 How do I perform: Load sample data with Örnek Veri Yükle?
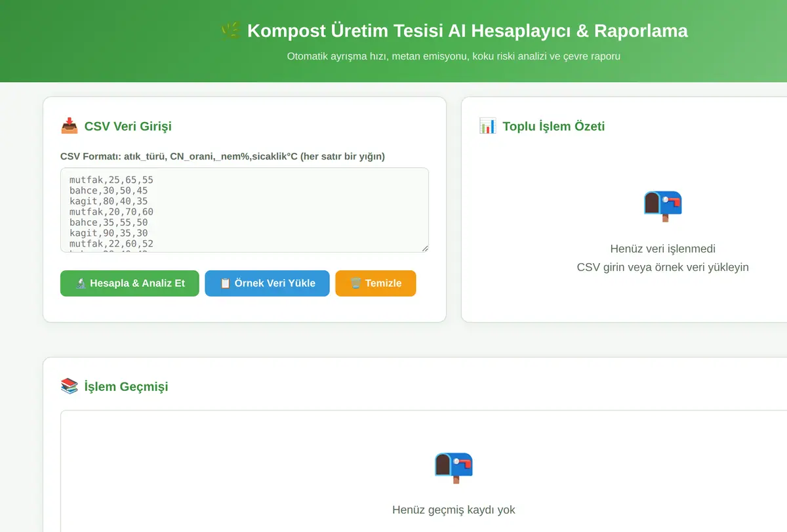pos(267,283)
